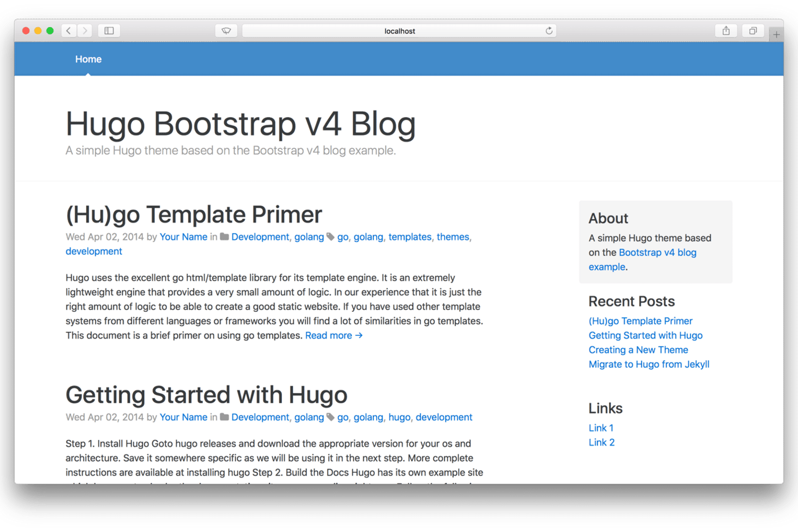
Task: Open Creating a New Theme post
Action: pos(638,350)
